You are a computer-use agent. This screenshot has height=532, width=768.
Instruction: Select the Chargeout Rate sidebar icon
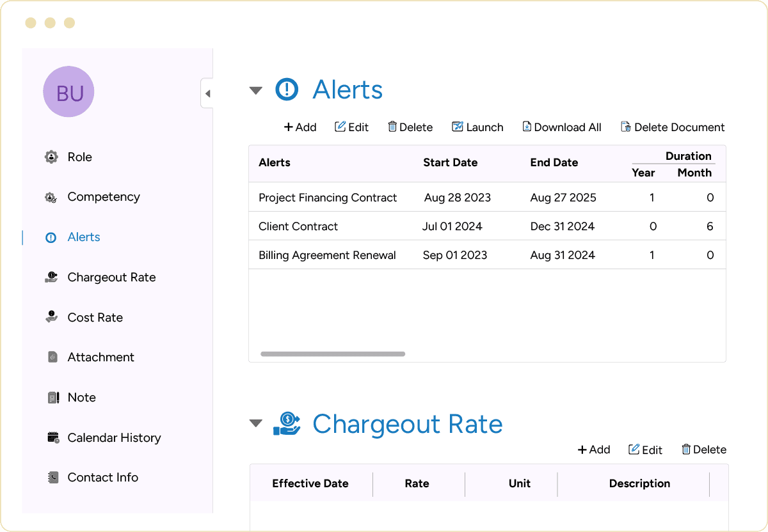point(51,278)
